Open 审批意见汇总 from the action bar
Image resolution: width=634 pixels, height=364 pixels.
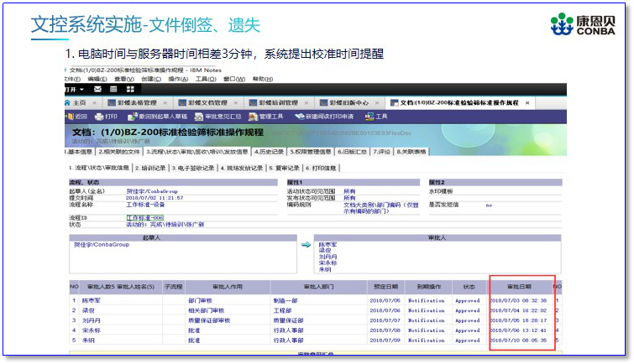point(218,117)
